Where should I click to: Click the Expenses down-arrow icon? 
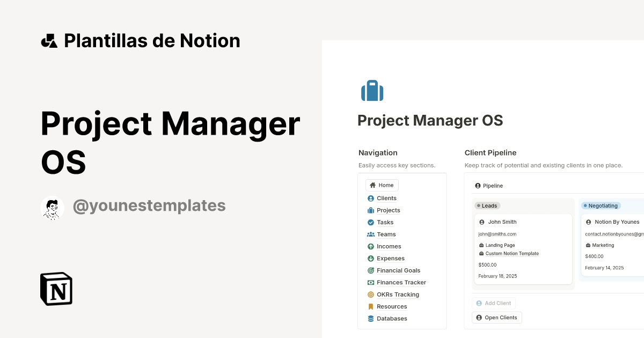point(370,258)
